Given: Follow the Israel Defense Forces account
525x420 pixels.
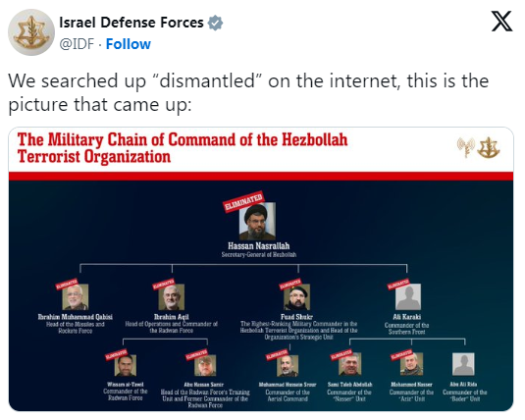Looking at the screenshot, I should [129, 44].
